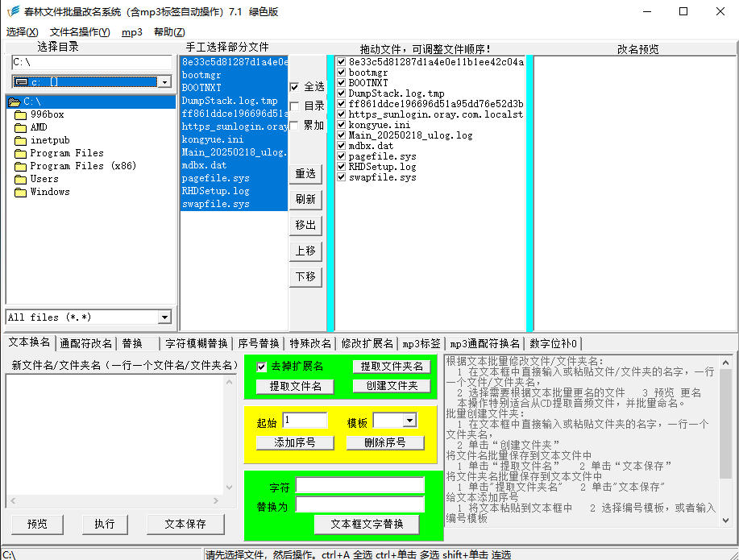The height and width of the screenshot is (560, 739).
Task: Click the inetpub folder icon
Action: [x=21, y=140]
